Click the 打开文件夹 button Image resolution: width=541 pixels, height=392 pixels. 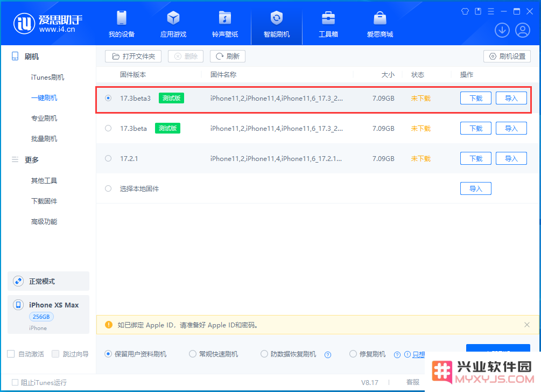pos(133,56)
